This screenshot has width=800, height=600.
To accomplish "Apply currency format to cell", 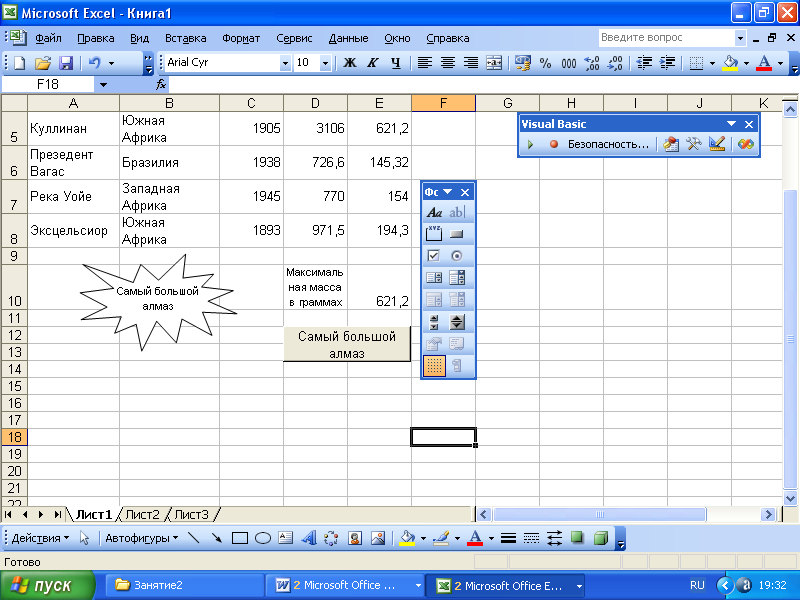I will (522, 63).
